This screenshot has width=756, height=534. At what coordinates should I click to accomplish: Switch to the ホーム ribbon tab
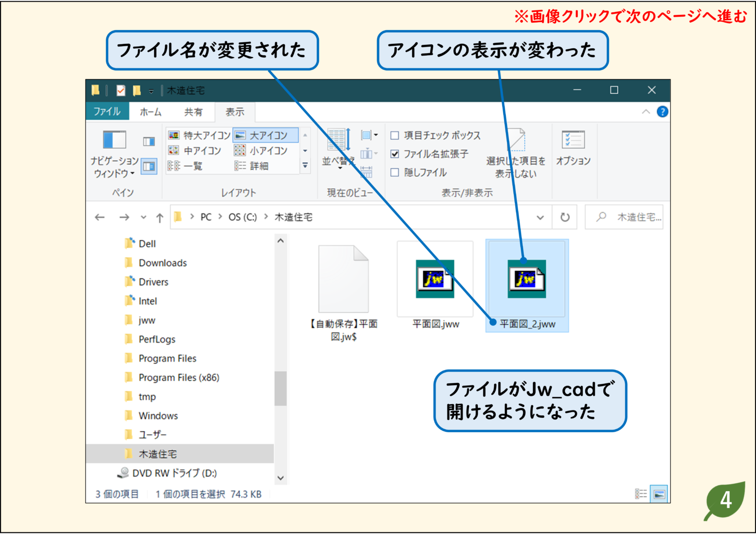[x=151, y=112]
